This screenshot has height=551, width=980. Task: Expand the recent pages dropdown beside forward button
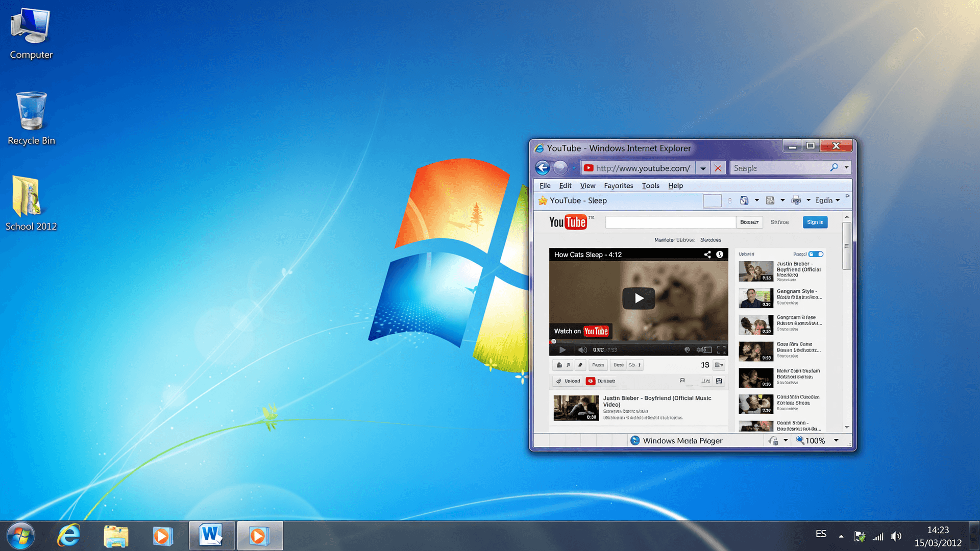(x=574, y=168)
